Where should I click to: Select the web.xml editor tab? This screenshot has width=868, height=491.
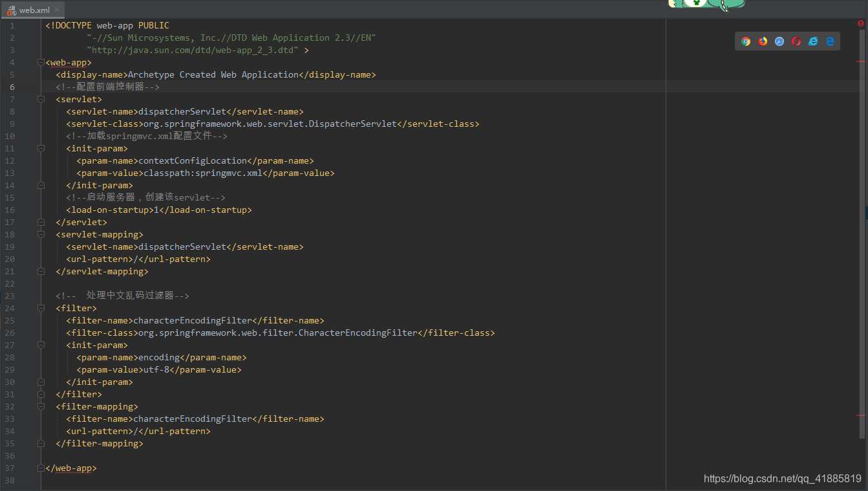(34, 10)
